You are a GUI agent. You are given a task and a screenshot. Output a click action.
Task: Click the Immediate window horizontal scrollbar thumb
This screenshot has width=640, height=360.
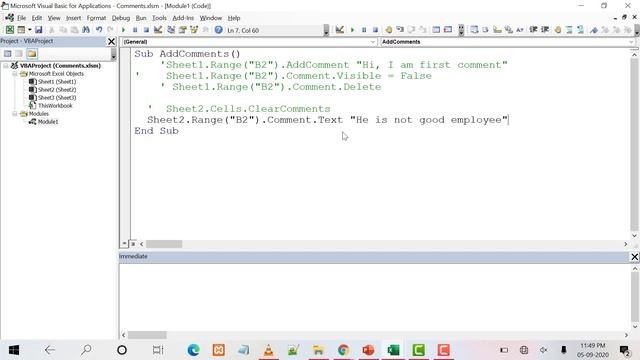(x=147, y=335)
